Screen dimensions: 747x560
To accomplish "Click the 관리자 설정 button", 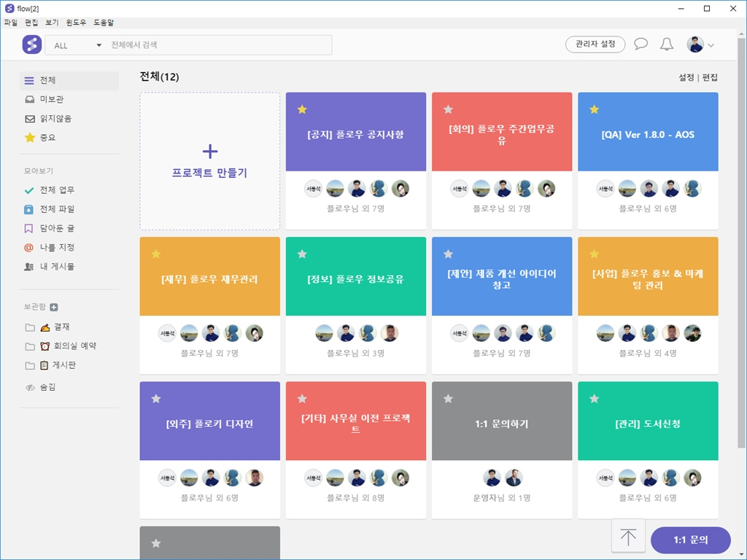I will [595, 44].
